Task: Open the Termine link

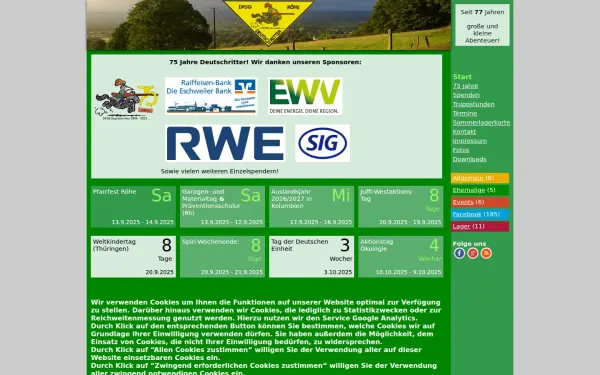Action: [x=465, y=113]
